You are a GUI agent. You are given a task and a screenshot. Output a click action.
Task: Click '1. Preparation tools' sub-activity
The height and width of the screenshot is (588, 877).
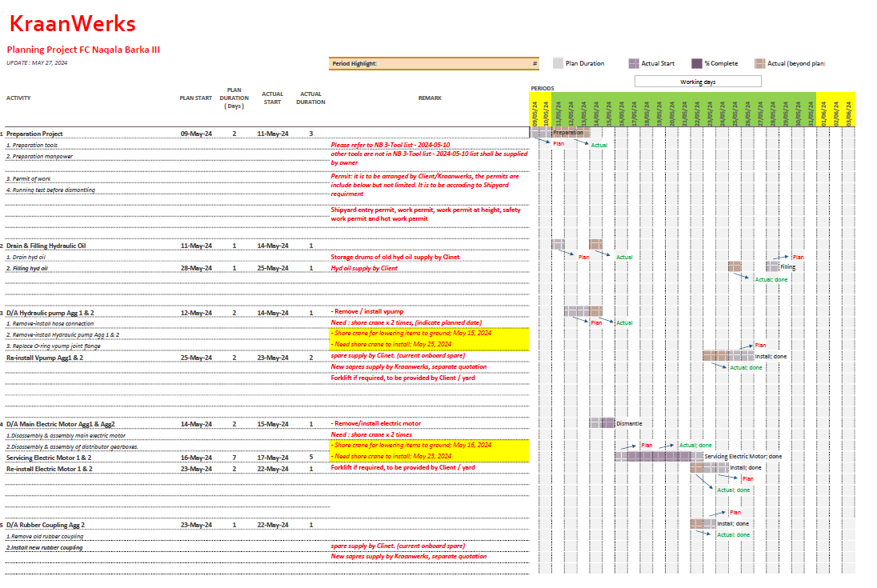pos(32,145)
